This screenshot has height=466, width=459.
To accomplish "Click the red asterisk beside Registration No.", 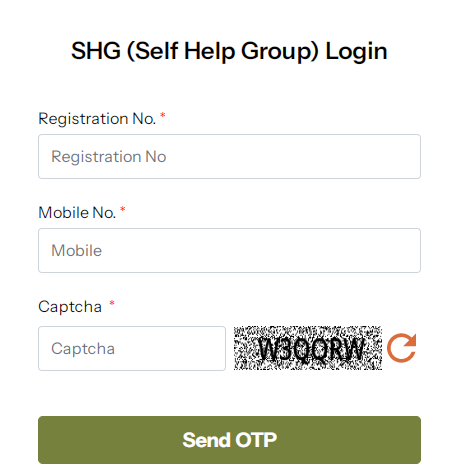I will coord(163,115).
